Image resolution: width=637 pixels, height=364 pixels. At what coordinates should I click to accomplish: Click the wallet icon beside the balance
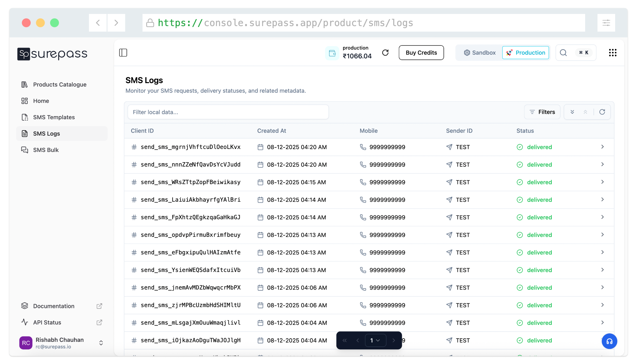click(332, 52)
